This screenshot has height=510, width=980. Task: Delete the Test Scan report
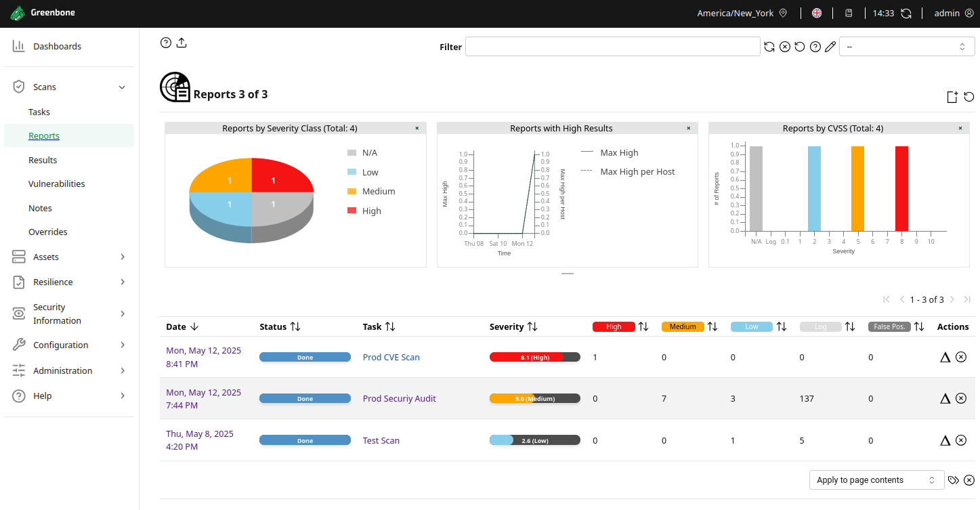[x=961, y=440]
